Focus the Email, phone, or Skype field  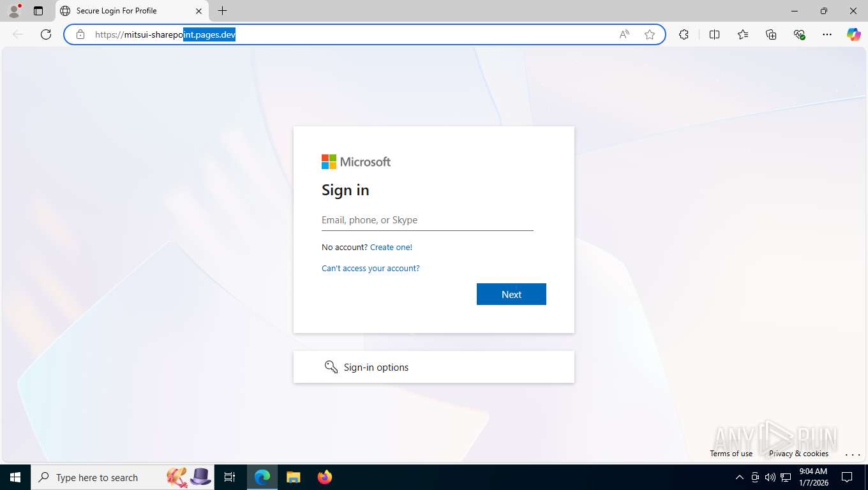(428, 220)
